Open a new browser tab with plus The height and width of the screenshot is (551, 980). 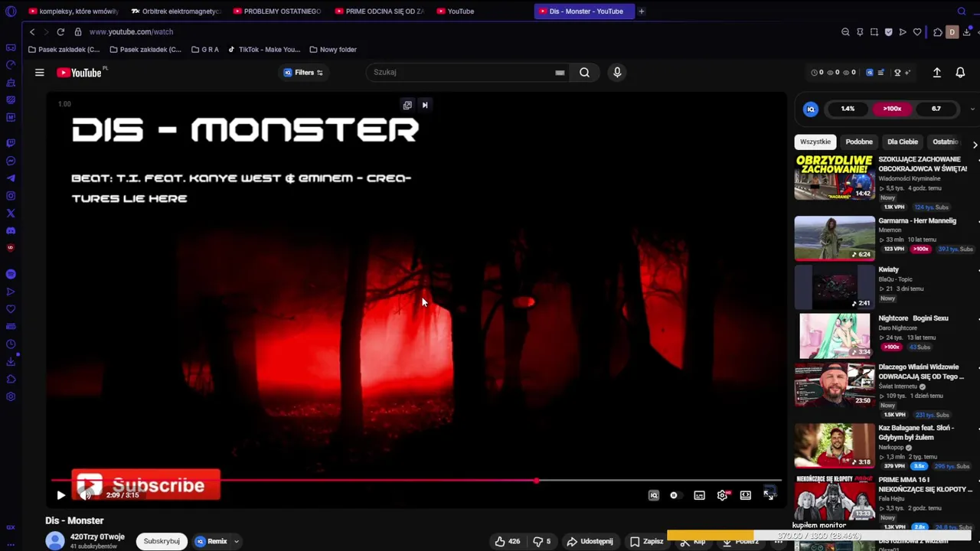642,11
